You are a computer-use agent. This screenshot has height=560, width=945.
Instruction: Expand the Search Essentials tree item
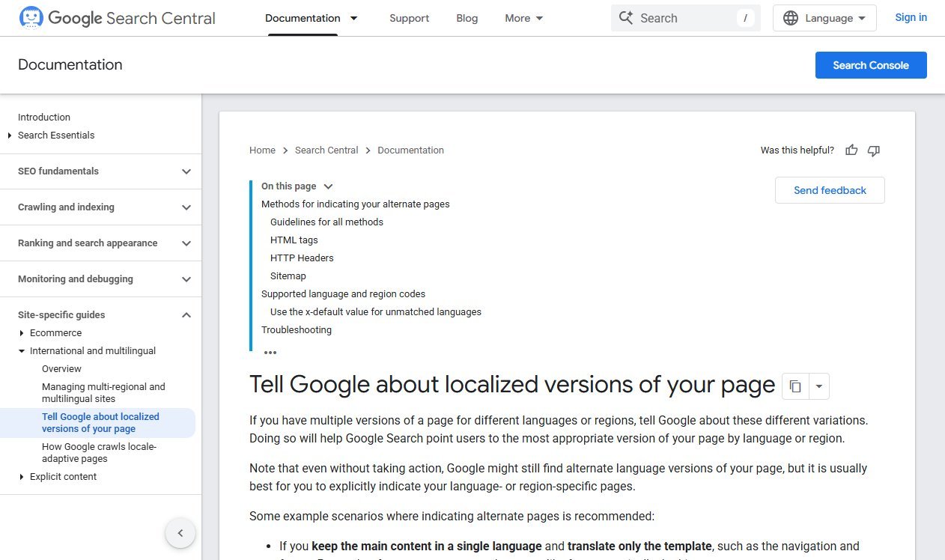10,136
